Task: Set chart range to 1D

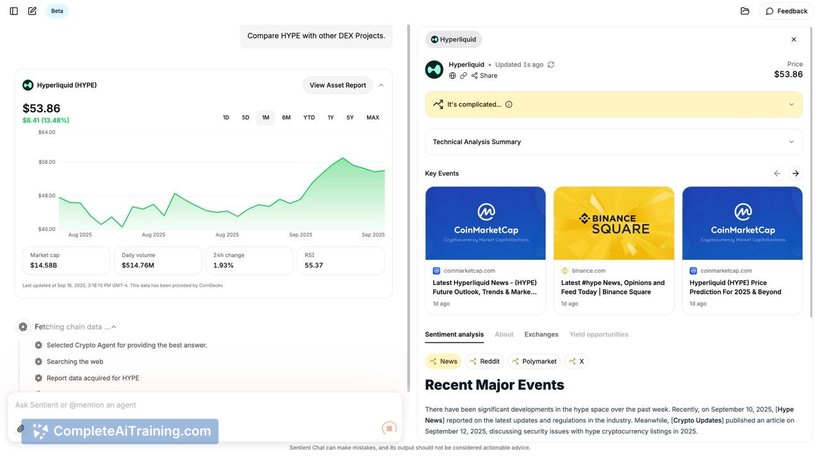Action: click(x=226, y=118)
